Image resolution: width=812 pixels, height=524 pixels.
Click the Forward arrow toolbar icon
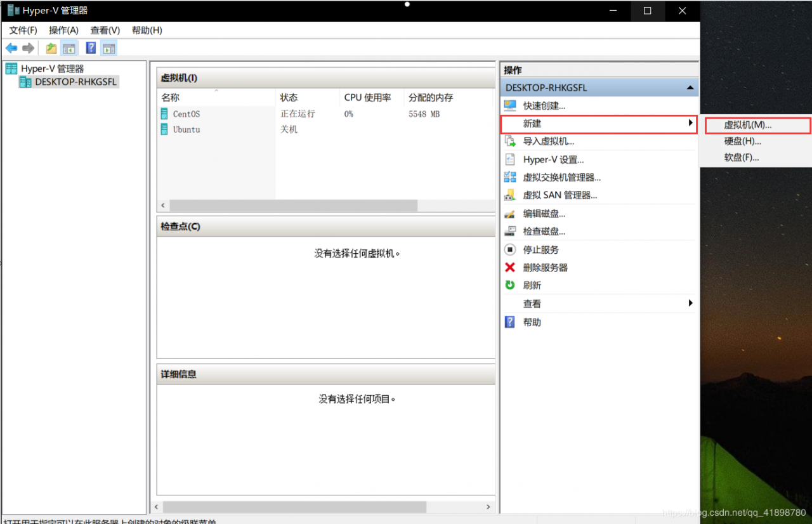28,48
